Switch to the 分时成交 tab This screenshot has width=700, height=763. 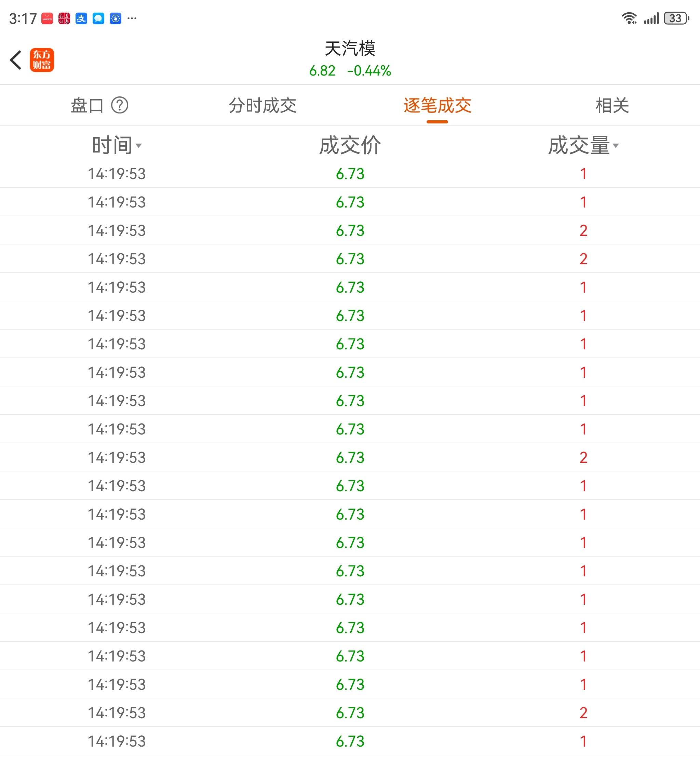coord(262,105)
